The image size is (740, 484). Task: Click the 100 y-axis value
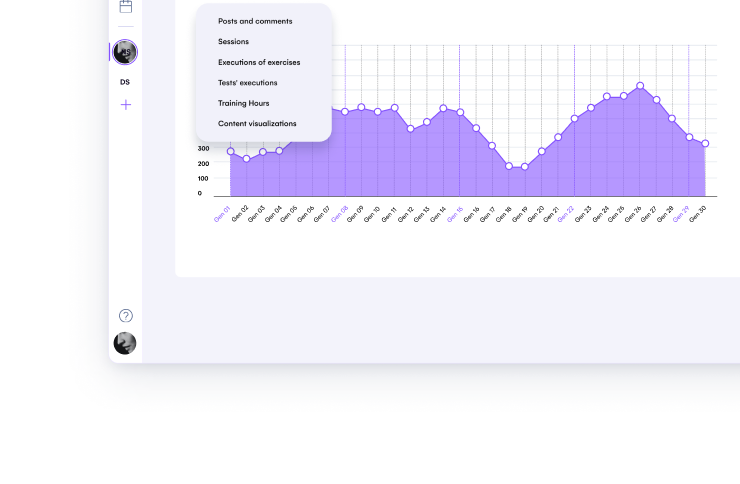point(203,178)
